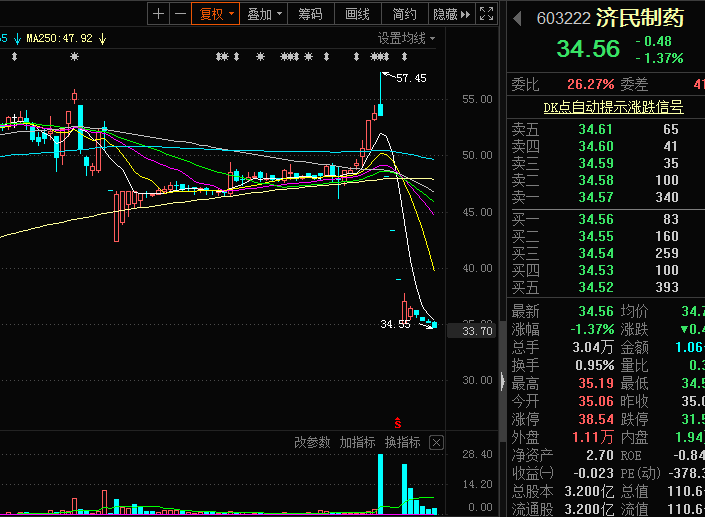
Task: Open DK点自动提示涨跌信号 link
Action: [613, 107]
